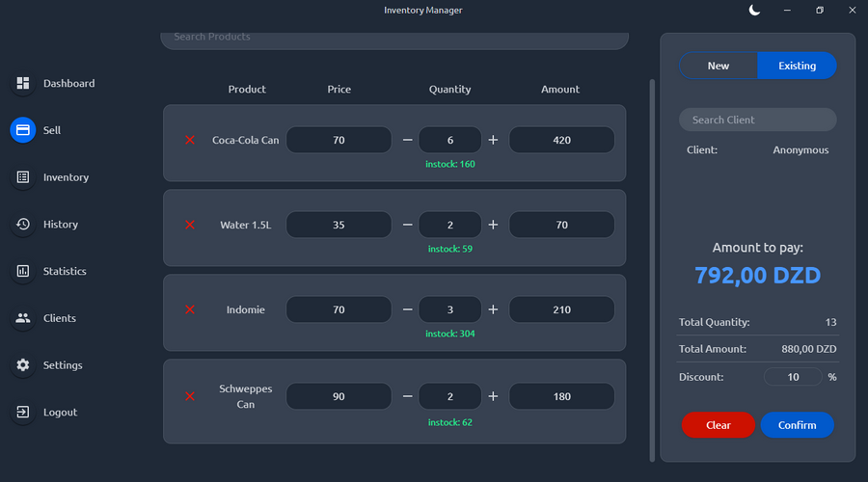Open Settings menu label

tap(63, 365)
